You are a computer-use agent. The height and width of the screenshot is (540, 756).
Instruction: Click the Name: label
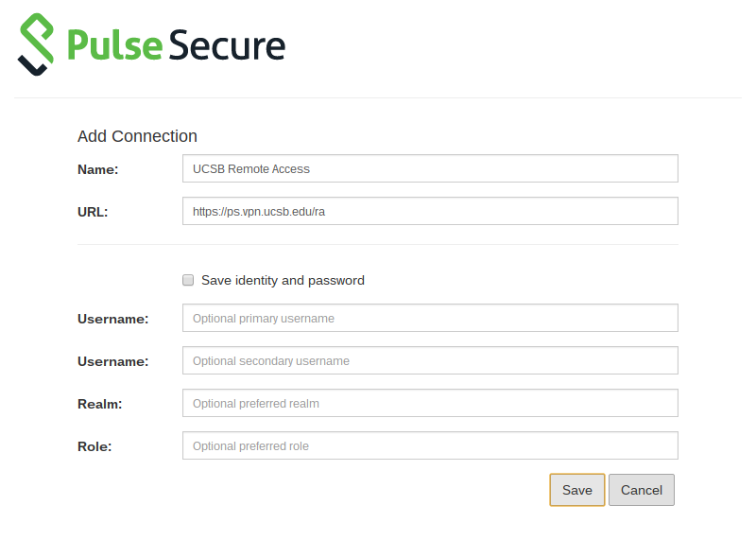[x=98, y=169]
